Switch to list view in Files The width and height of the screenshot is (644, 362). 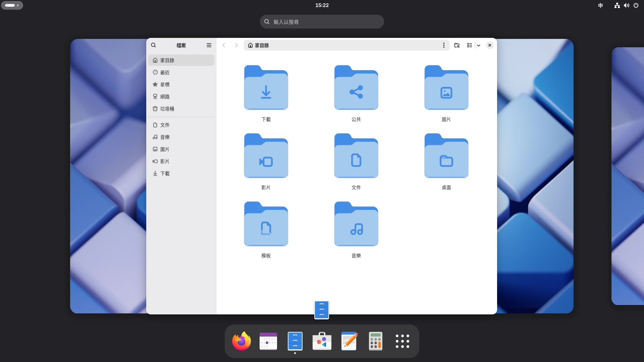470,45
